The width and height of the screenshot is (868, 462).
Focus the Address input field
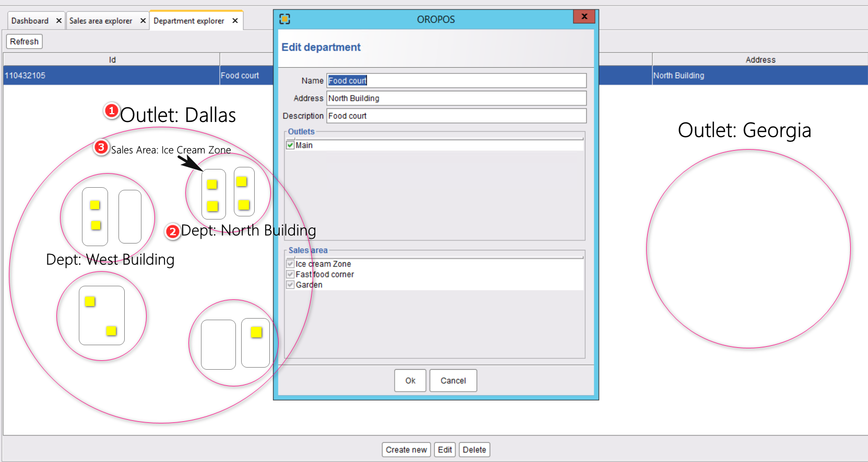457,98
